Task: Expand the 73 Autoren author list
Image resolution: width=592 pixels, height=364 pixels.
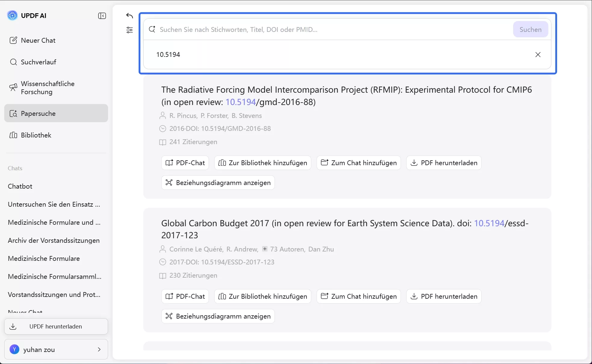Action: [265, 249]
